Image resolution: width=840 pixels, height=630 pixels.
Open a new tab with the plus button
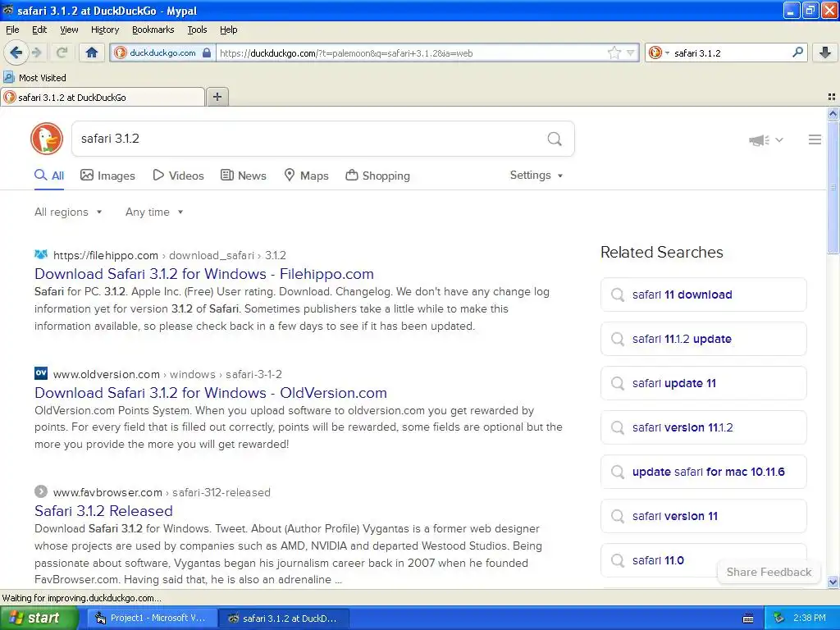click(217, 97)
